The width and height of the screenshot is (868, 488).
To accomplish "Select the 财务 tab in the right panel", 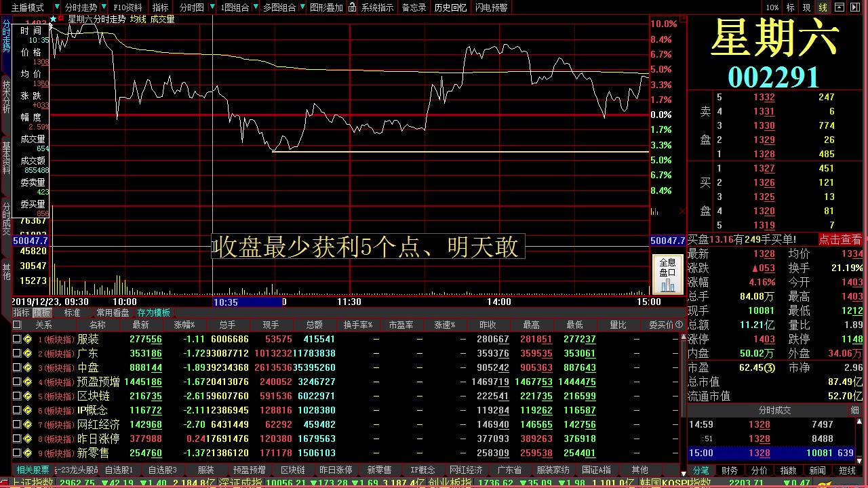I will [x=730, y=470].
